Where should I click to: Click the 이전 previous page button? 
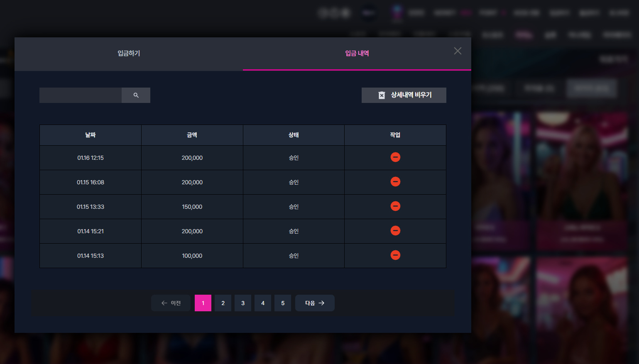pyautogui.click(x=171, y=303)
